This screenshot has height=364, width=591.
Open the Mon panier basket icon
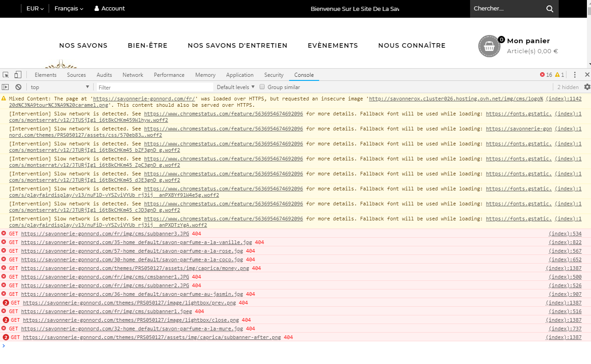[x=489, y=46]
